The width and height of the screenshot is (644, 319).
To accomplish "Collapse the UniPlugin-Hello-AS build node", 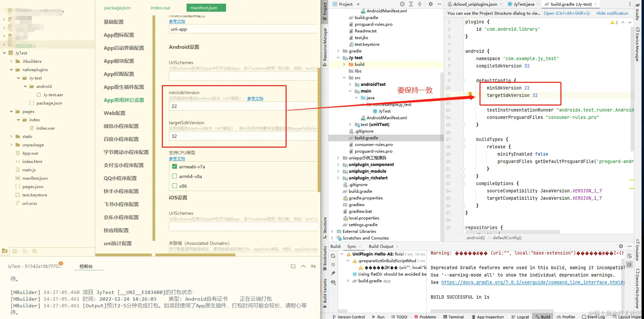I will point(342,254).
